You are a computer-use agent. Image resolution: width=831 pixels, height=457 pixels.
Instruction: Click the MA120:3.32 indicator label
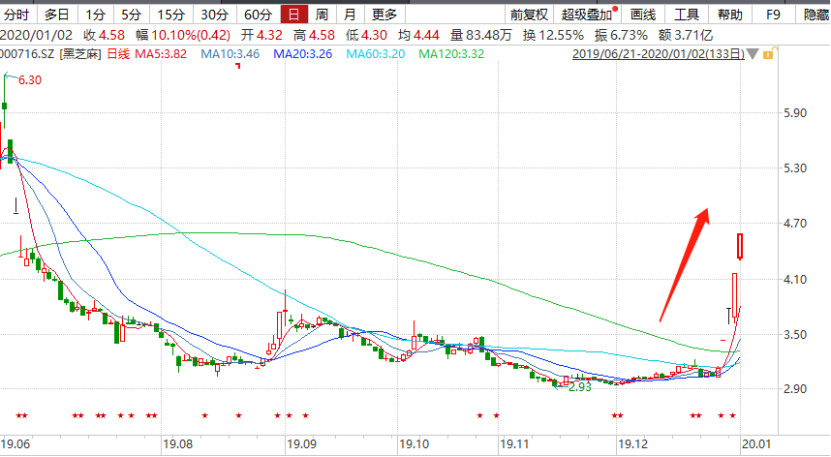coord(451,54)
